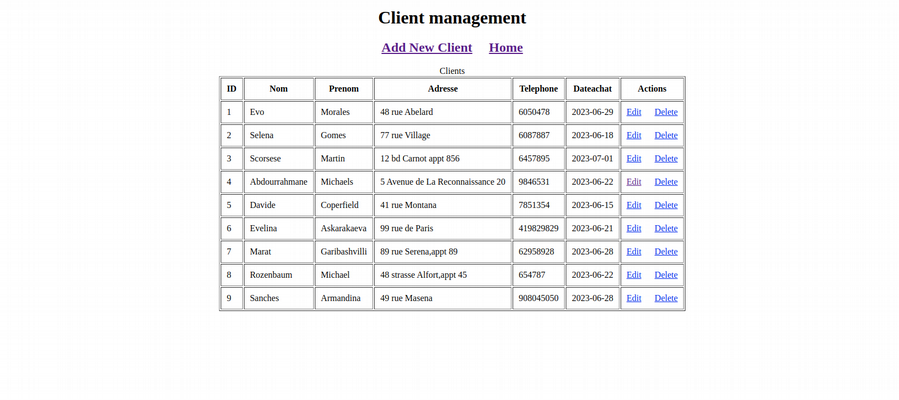The width and height of the screenshot is (899, 400).
Task: Select address 12 bd Carnot appt 856
Action: pos(443,158)
